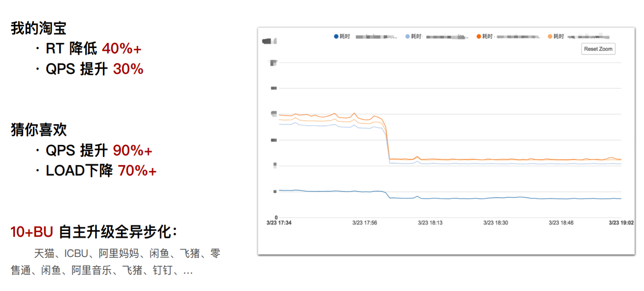Click the 3/23 17:56 axis label
Viewport: 644px width, 291px height.
pos(365,223)
